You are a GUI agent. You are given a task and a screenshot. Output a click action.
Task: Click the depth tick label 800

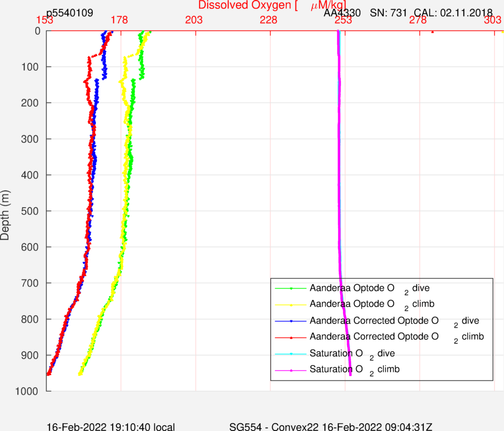[x=29, y=319]
